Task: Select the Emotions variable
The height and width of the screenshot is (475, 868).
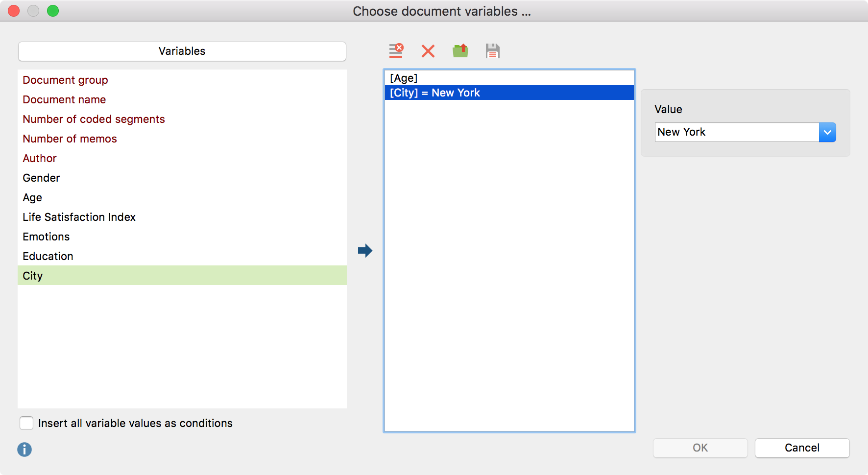Action: point(46,237)
